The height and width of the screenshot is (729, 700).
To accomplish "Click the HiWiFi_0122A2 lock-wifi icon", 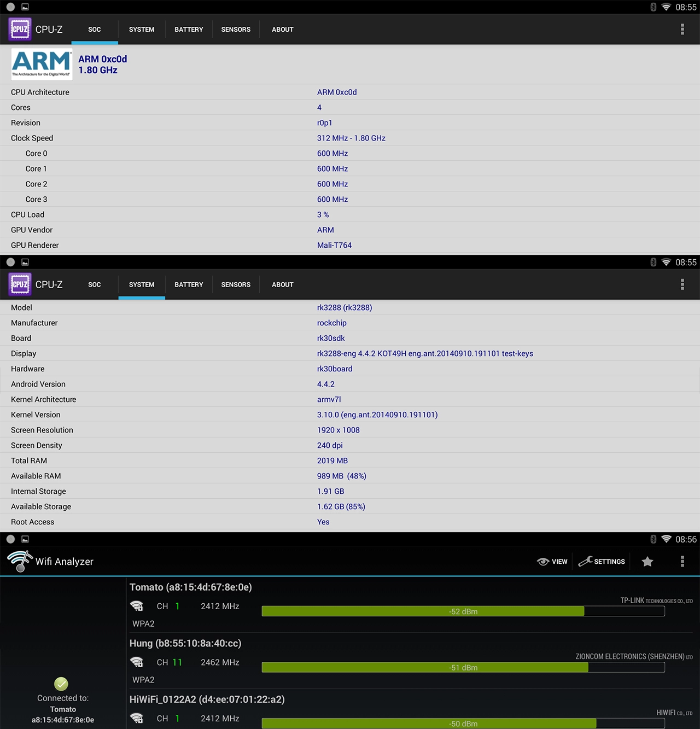I will tap(137, 718).
